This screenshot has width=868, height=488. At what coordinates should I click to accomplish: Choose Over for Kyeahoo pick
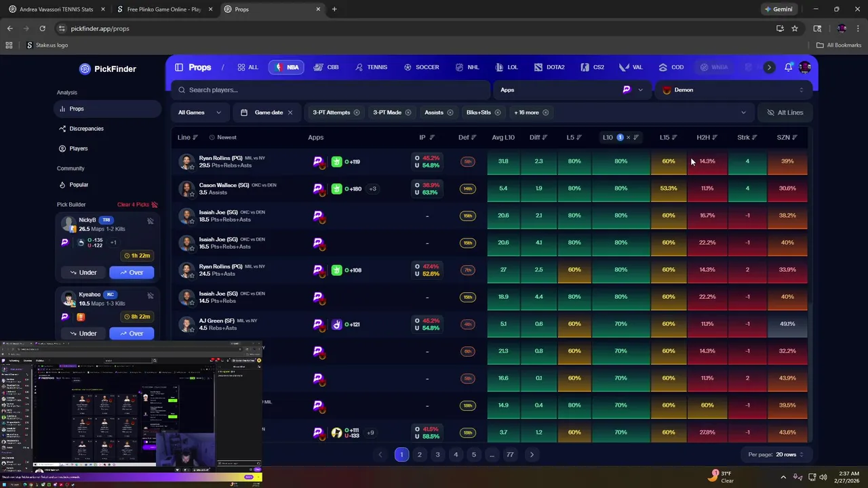tap(132, 333)
